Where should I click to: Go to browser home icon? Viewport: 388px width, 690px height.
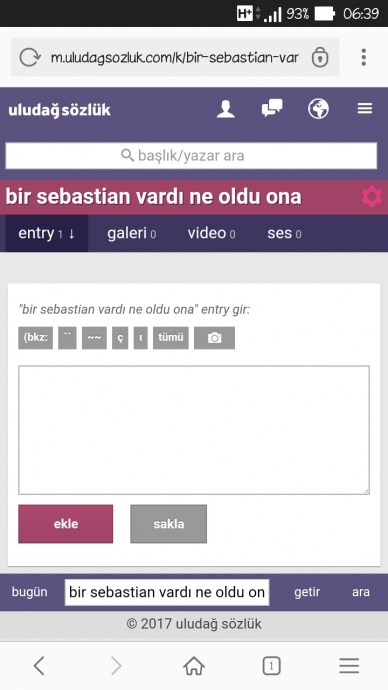(194, 666)
